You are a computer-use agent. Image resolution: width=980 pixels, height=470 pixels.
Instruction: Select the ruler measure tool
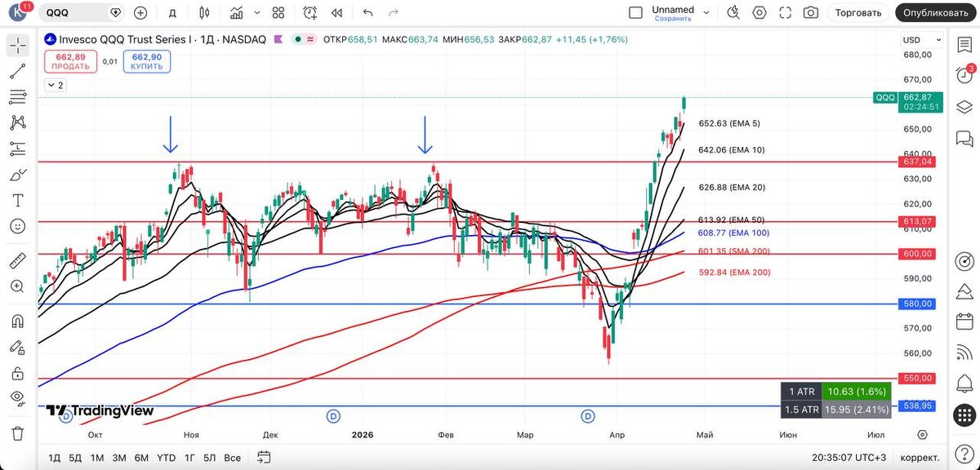click(18, 260)
